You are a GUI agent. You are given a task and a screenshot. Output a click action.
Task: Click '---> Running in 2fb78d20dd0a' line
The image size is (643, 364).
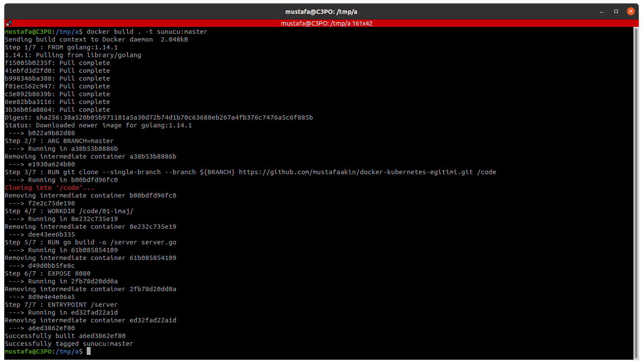[x=63, y=281]
